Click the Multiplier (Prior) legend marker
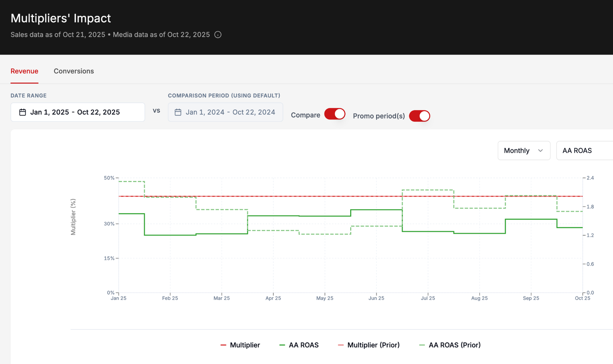This screenshot has height=364, width=613. 341,345
